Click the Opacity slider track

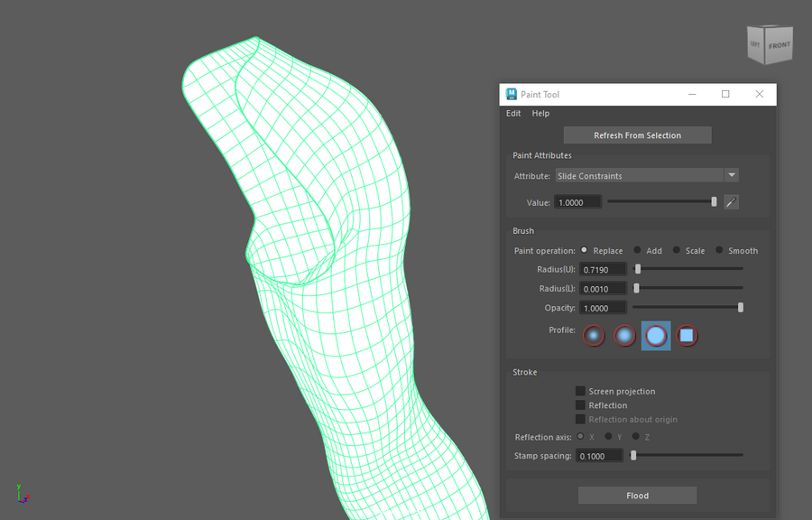point(686,308)
